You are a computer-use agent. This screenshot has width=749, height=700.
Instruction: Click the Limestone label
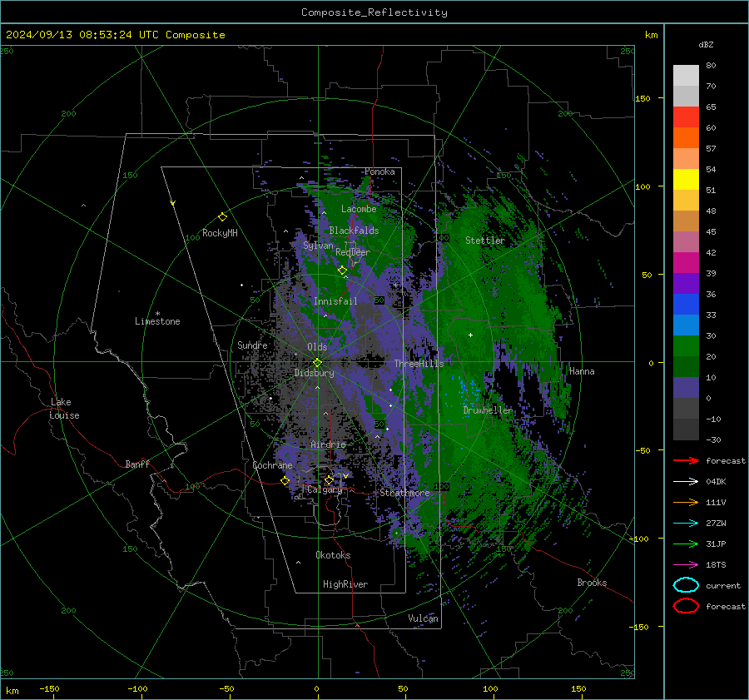point(157,321)
